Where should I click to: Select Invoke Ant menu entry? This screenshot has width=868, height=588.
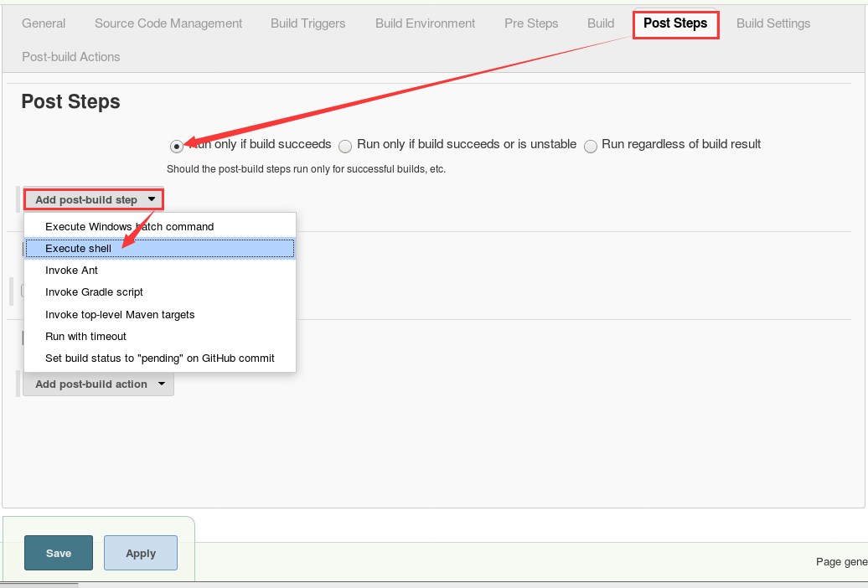(x=159, y=271)
